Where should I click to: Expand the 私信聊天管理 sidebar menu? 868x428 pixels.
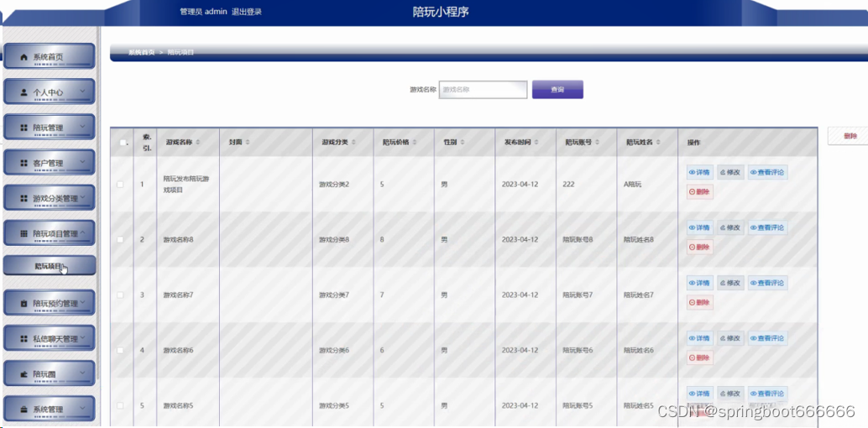click(x=50, y=338)
